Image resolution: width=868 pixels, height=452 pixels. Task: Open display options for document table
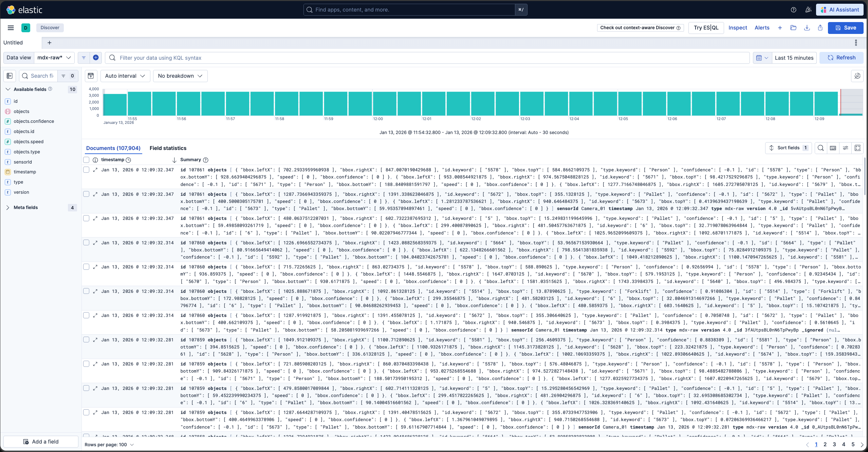coord(845,148)
